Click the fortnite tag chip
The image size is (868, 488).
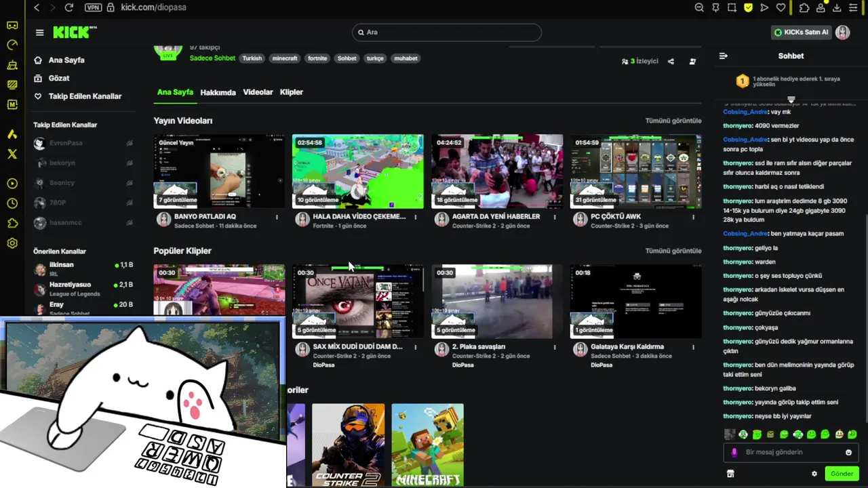point(317,58)
